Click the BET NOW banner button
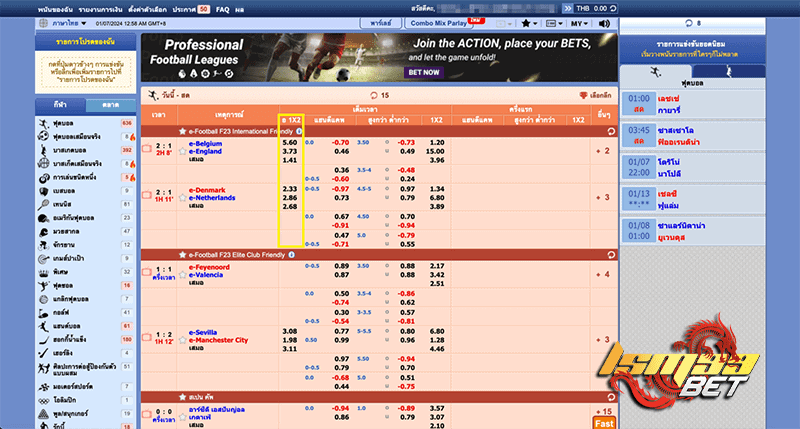Viewport: 800px width, 429px height. click(423, 72)
